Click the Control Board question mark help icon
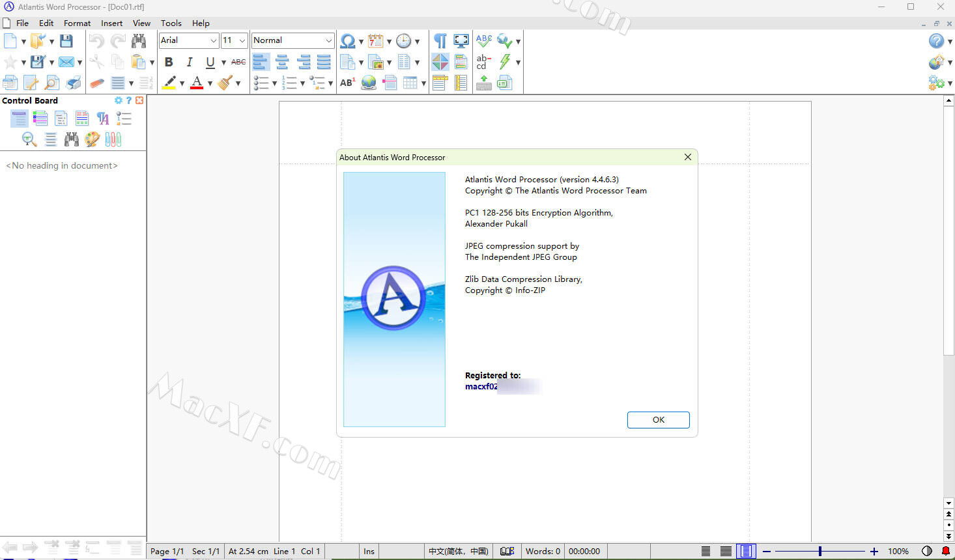This screenshot has width=955, height=560. [129, 100]
